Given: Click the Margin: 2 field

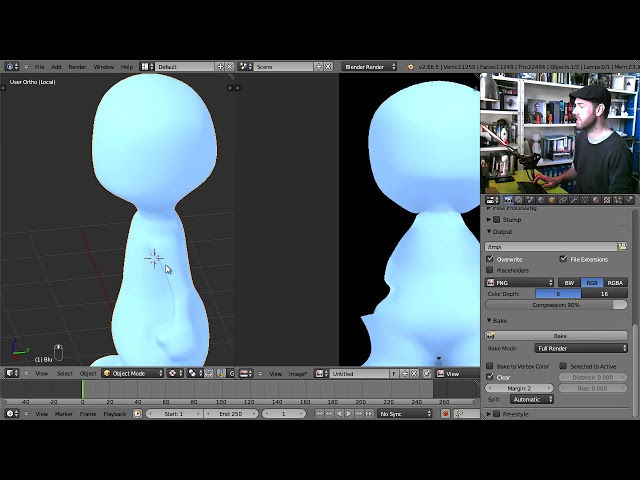Looking at the screenshot, I should click(519, 388).
